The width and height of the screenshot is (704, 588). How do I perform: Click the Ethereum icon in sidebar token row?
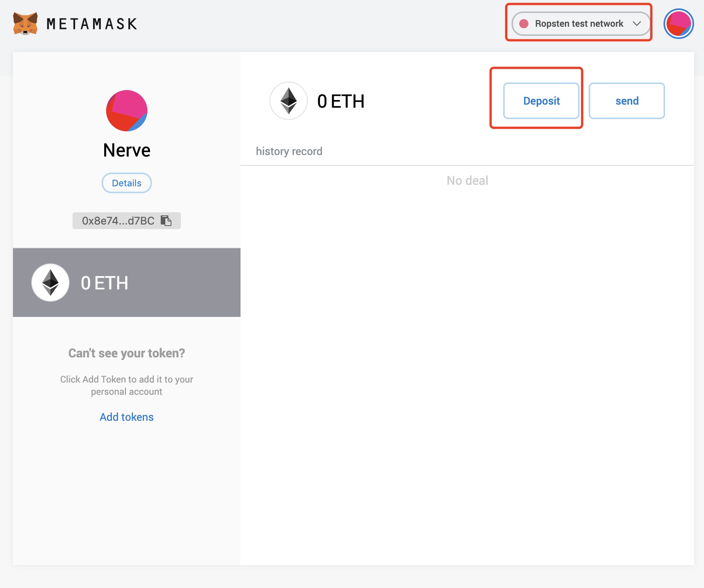(50, 283)
